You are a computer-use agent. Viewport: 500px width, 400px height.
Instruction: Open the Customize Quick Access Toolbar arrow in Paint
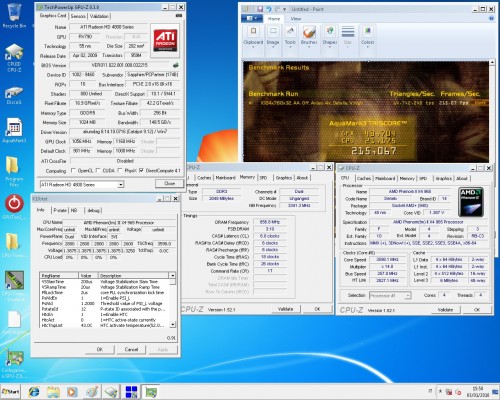click(x=284, y=9)
